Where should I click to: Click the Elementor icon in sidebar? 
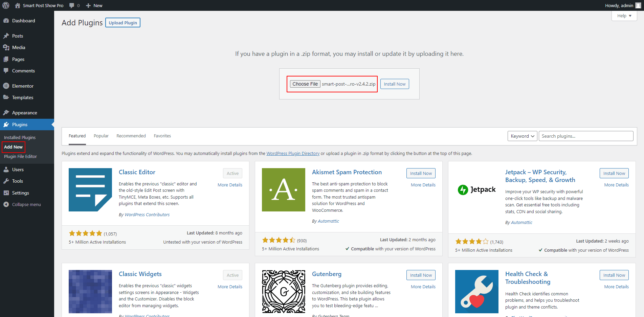pos(6,86)
